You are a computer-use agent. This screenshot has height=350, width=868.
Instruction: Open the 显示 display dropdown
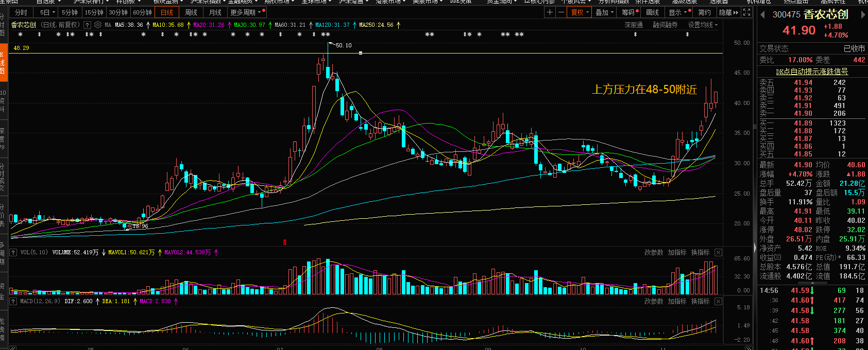point(678,12)
